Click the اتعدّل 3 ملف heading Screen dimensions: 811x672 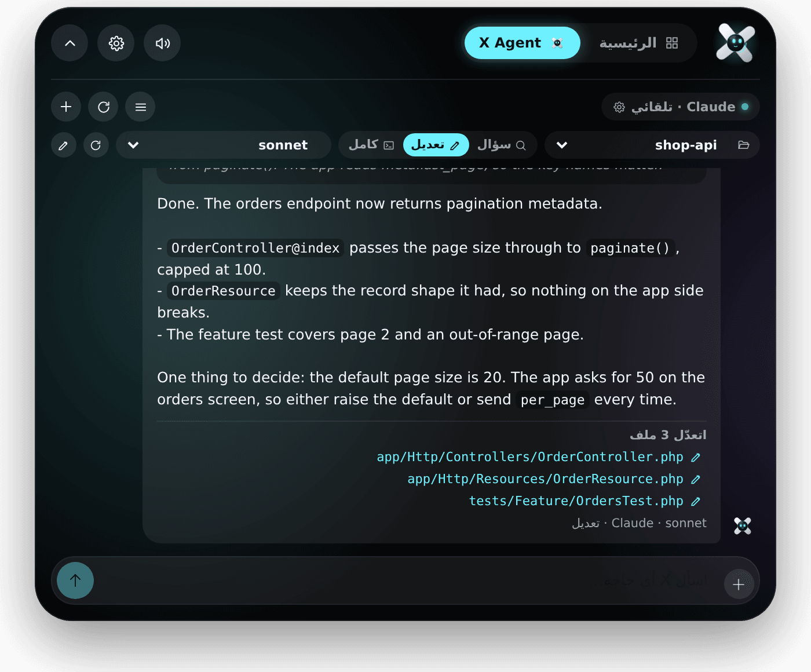[x=668, y=434]
